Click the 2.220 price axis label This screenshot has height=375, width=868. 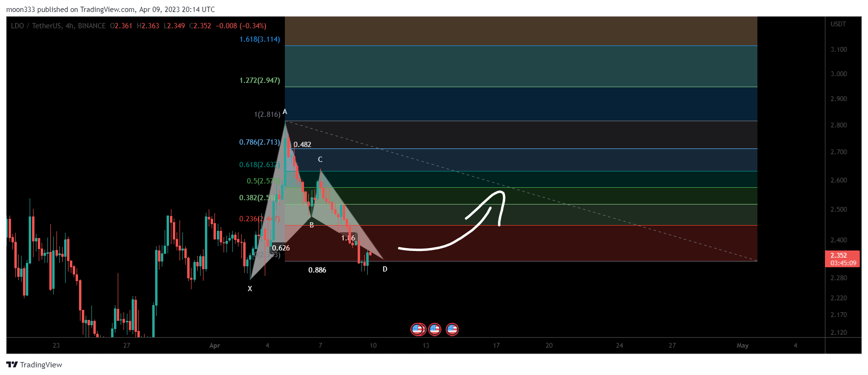[838, 298]
